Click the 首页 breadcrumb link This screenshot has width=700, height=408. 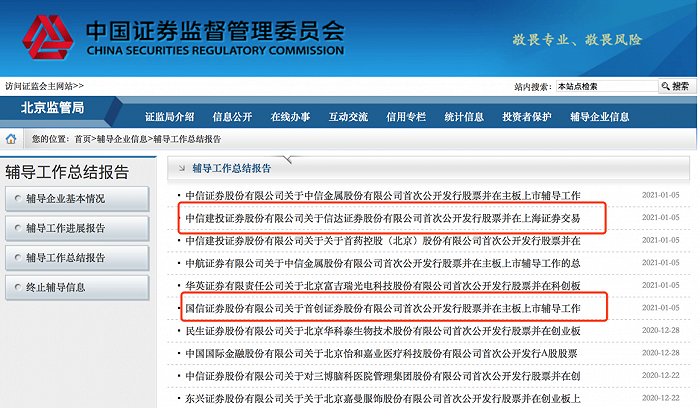click(82, 139)
